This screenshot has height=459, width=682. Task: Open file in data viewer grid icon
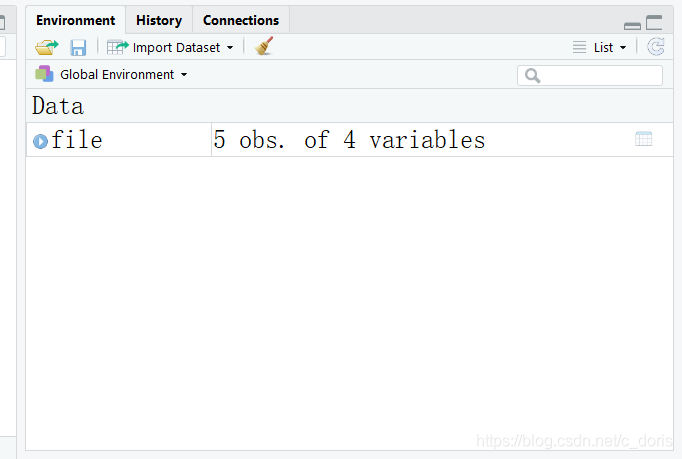click(x=644, y=140)
